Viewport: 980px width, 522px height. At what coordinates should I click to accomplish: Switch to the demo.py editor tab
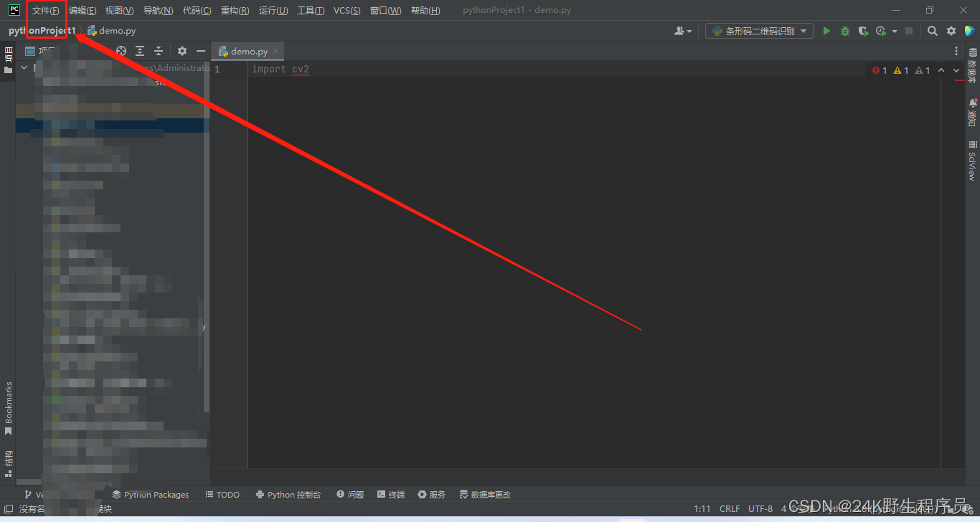click(248, 51)
